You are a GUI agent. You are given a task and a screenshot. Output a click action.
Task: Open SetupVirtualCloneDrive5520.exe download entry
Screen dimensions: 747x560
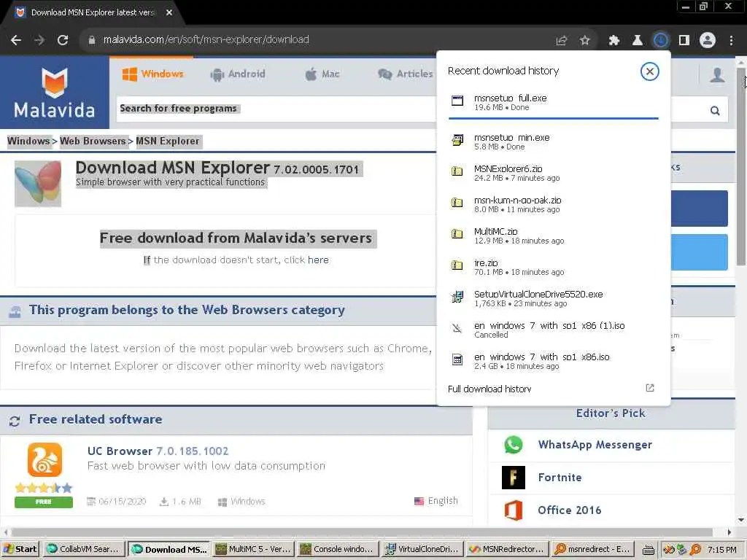click(553, 298)
